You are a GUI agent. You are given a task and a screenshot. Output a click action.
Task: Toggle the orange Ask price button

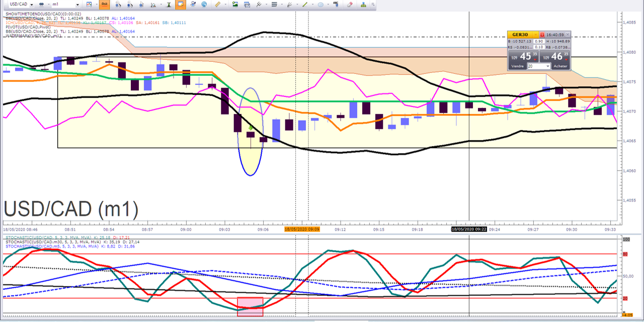click(104, 5)
